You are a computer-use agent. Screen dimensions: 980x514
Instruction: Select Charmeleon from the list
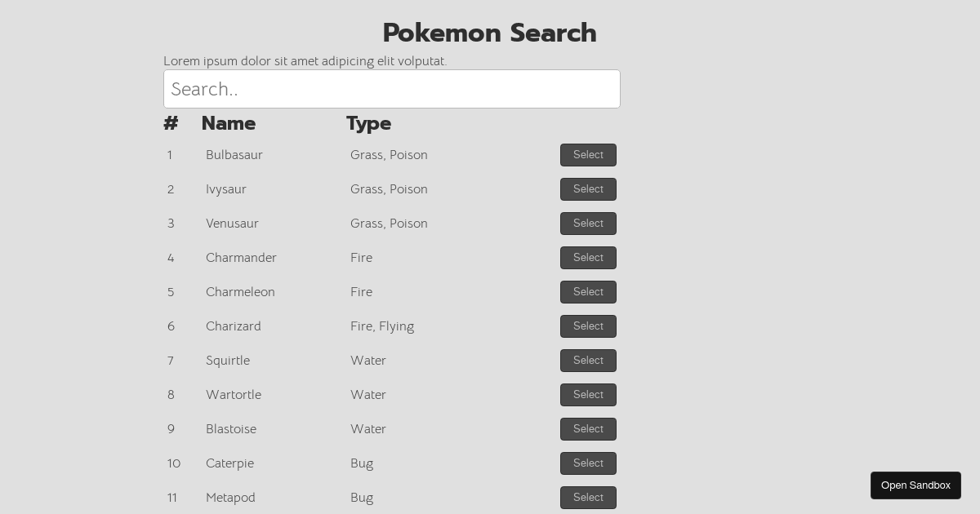pos(588,292)
